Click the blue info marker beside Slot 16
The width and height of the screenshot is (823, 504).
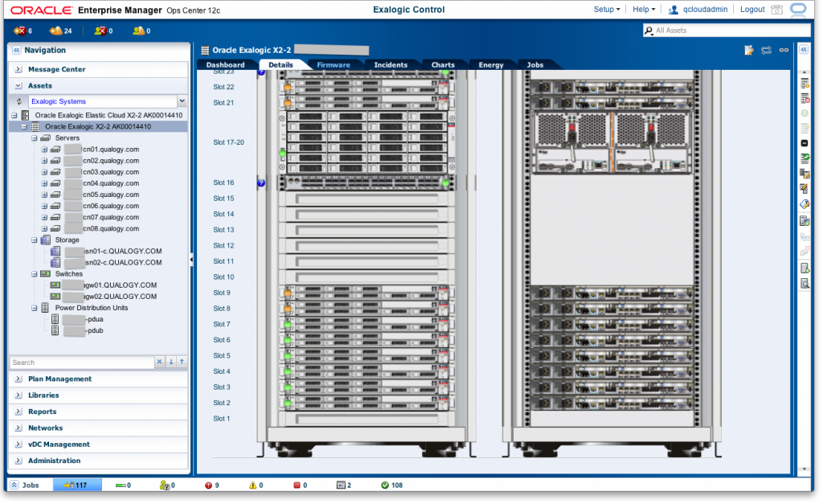261,183
